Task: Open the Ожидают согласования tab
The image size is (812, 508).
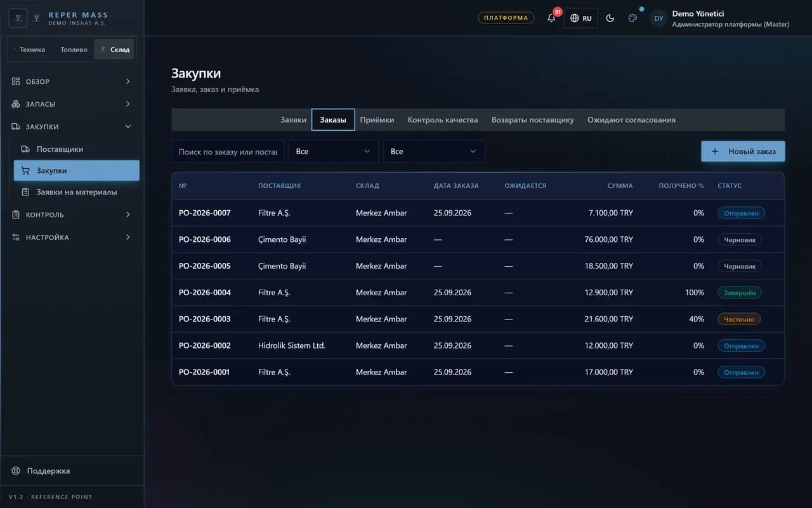Action: (631, 120)
